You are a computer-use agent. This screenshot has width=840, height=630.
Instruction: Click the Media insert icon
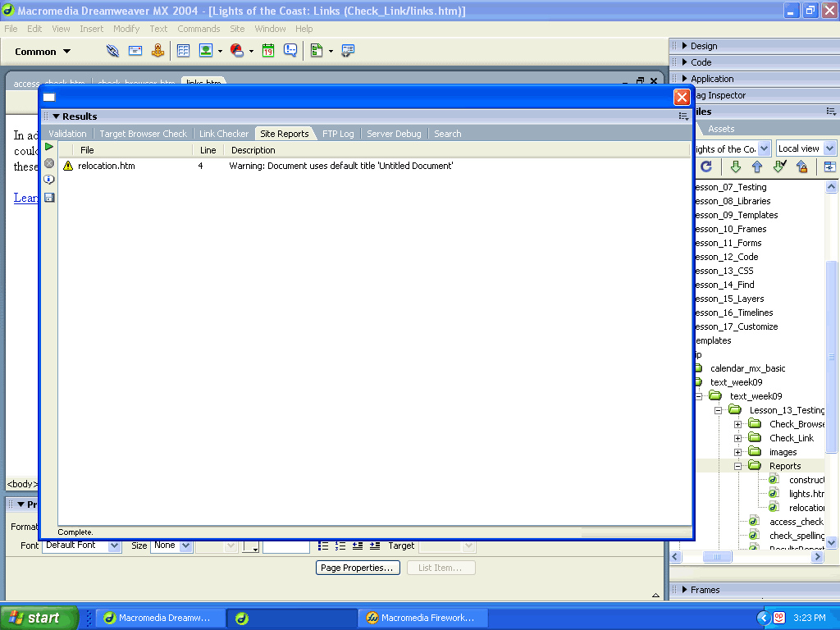click(x=237, y=51)
